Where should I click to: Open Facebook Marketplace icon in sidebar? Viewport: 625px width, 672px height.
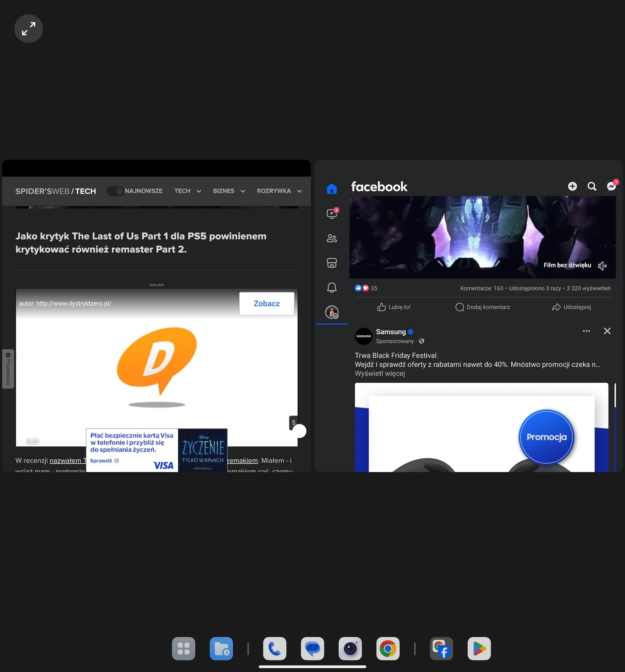pyautogui.click(x=331, y=263)
